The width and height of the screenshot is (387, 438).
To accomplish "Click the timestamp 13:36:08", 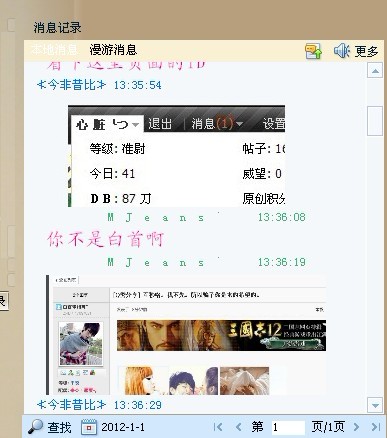I will 282,217.
